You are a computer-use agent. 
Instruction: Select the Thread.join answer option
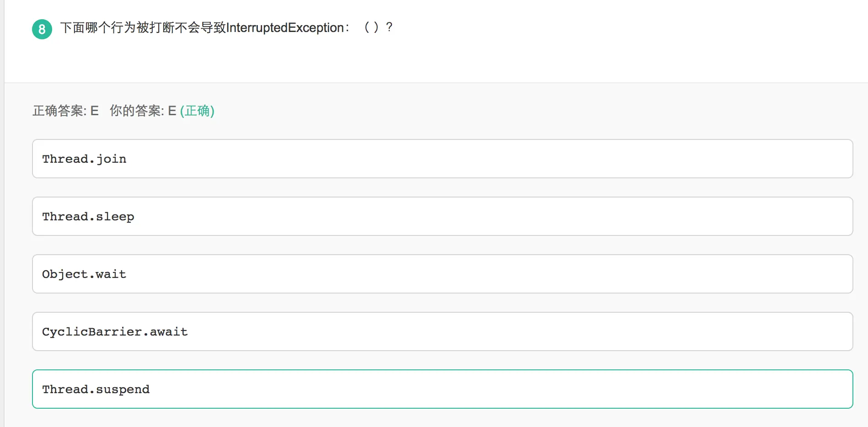(442, 159)
